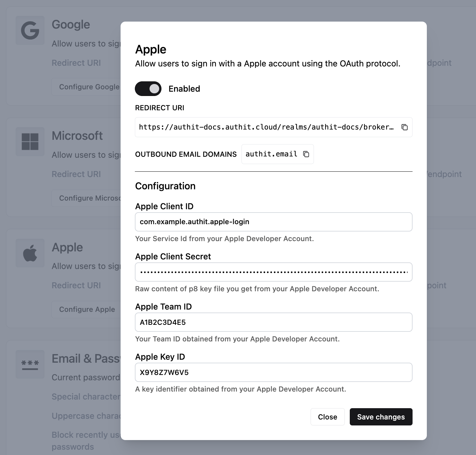Copy the authit.email outbound domain
This screenshot has width=476, height=455.
point(306,154)
